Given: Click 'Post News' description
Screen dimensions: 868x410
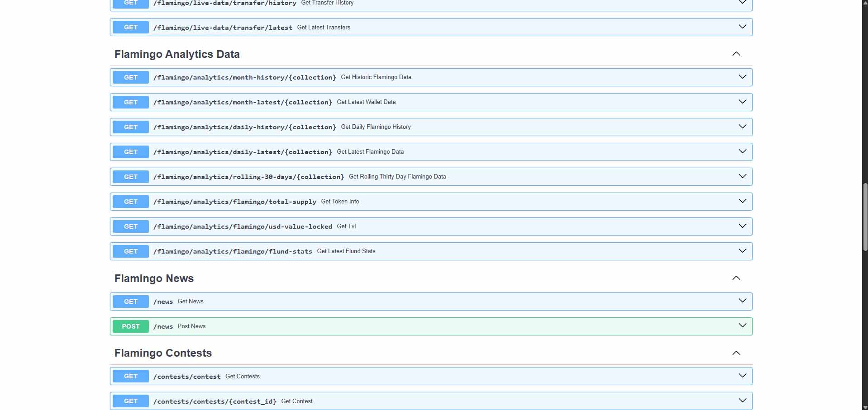Looking at the screenshot, I should (191, 326).
